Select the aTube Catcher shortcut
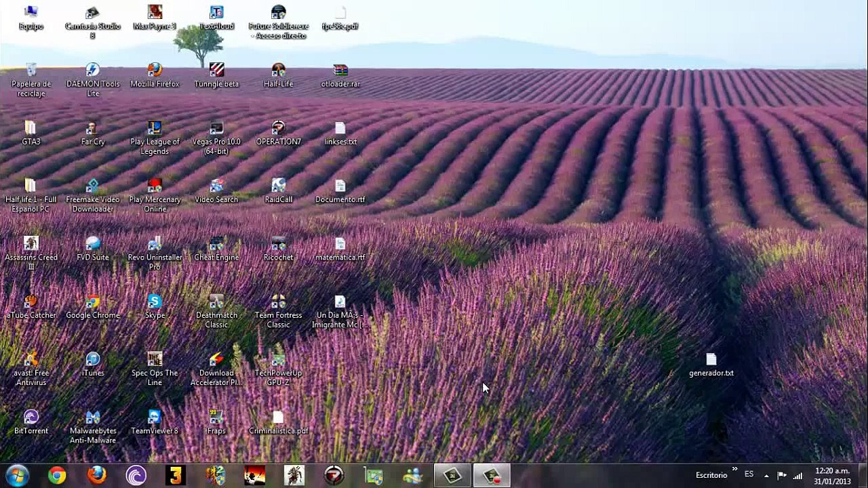This screenshot has width=868, height=488. pos(31,306)
